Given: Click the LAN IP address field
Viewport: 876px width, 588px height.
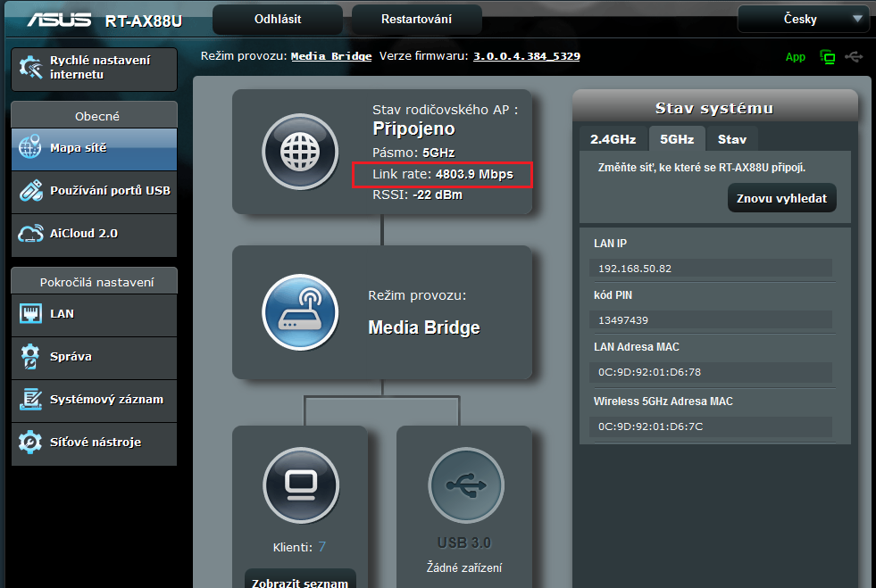Looking at the screenshot, I should point(711,269).
